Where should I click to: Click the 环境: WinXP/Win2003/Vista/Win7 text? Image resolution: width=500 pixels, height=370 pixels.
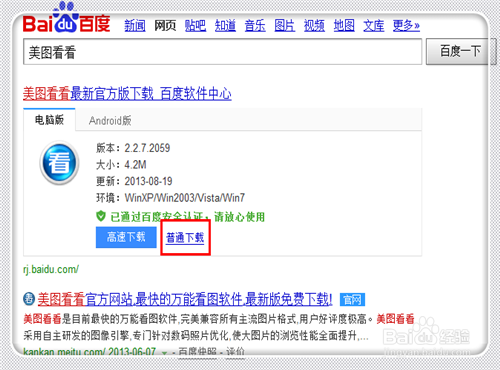tap(170, 198)
